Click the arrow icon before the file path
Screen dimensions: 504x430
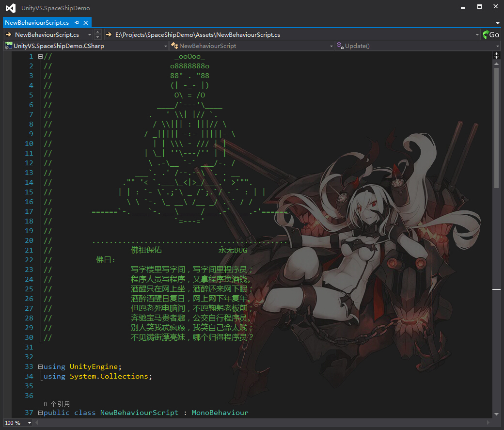(109, 34)
